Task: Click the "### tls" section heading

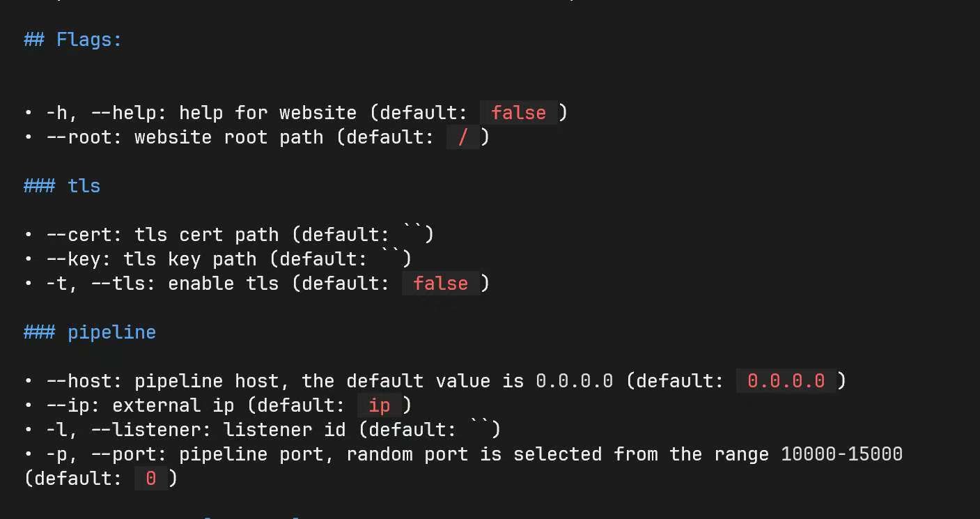Action: (62, 186)
